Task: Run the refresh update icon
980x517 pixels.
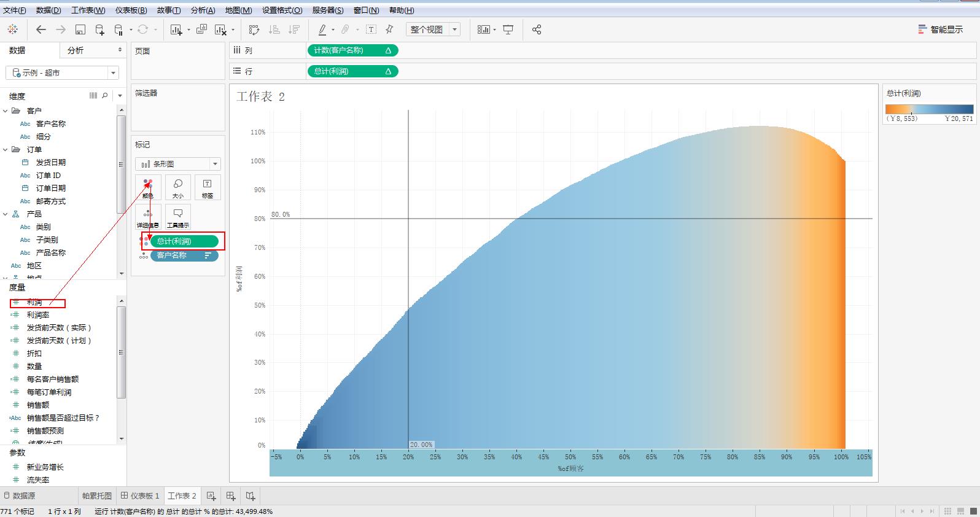Action: coord(143,29)
